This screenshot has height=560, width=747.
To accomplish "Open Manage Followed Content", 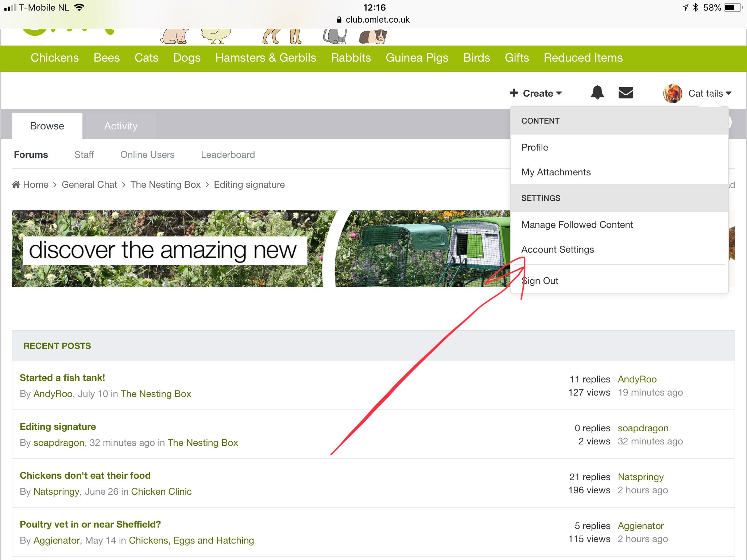I will (577, 225).
